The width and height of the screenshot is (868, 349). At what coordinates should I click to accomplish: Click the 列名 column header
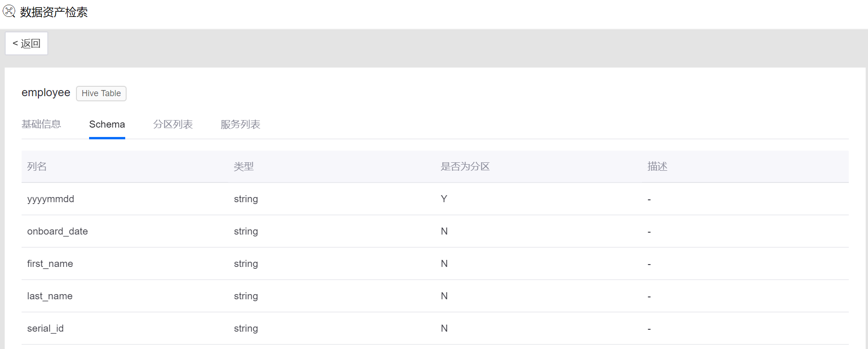[x=37, y=167]
